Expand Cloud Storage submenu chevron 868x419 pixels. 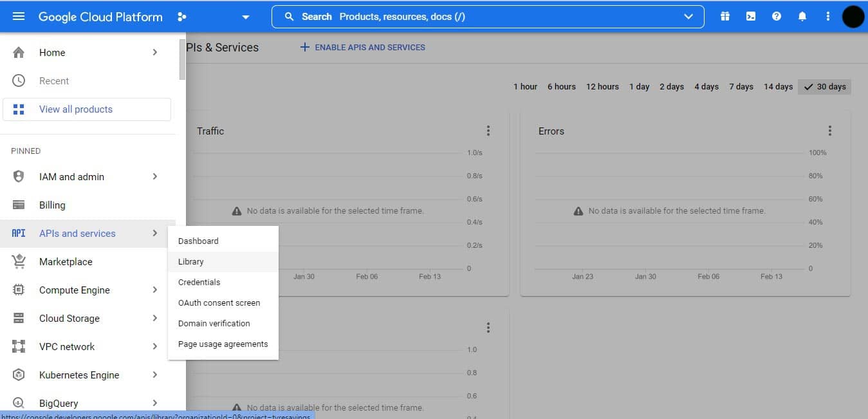pyautogui.click(x=155, y=319)
